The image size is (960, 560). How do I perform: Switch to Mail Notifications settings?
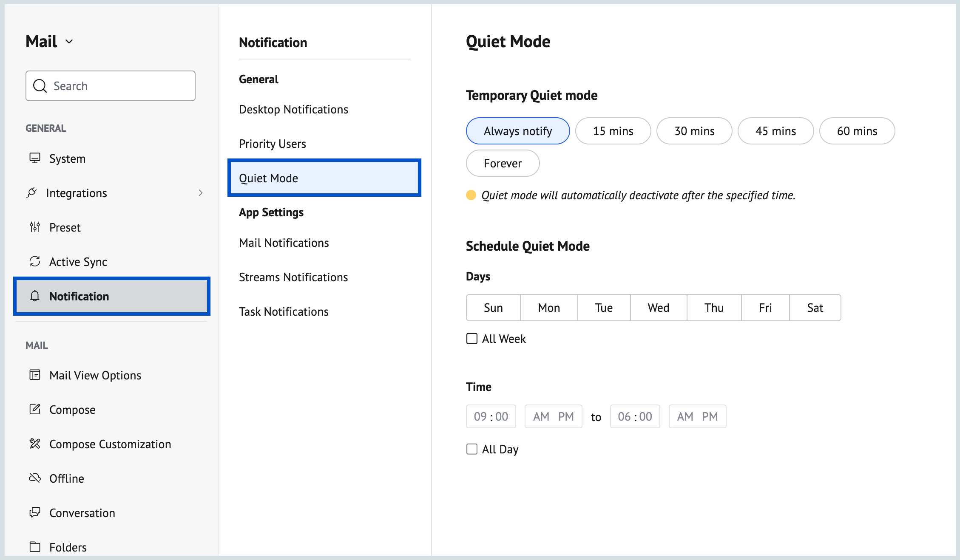[284, 242]
